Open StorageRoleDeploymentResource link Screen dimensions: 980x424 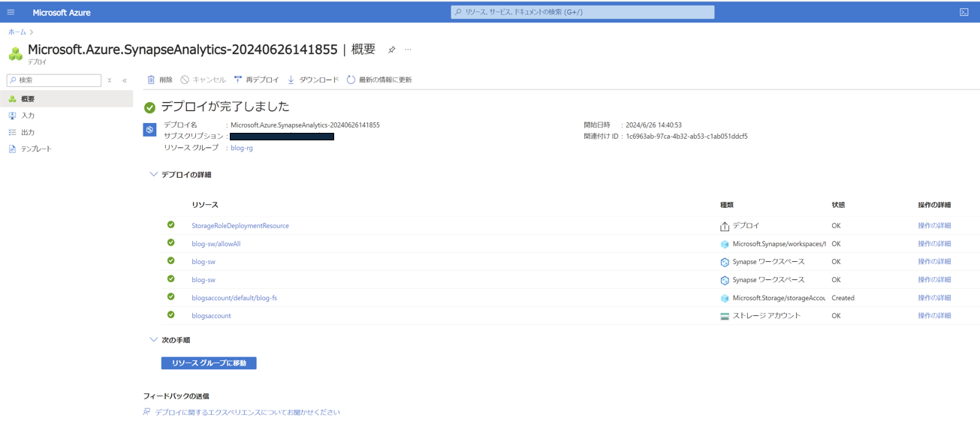pyautogui.click(x=240, y=226)
